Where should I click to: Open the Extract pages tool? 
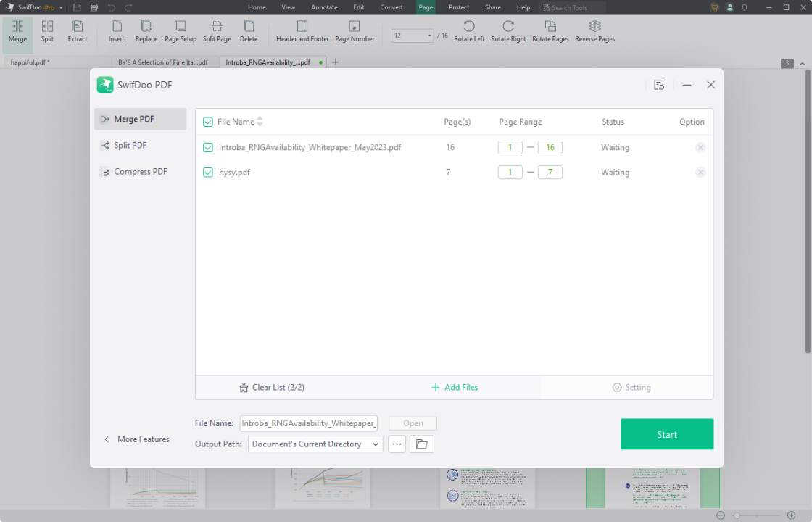pyautogui.click(x=78, y=32)
